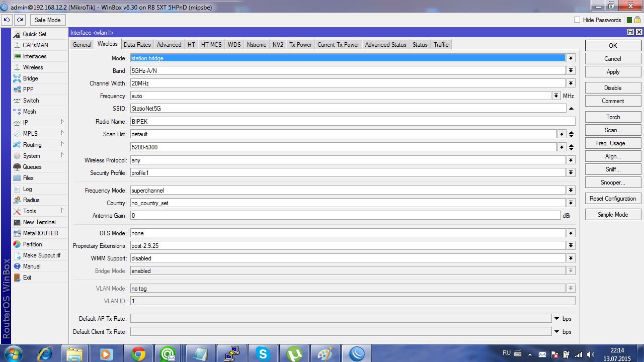The image size is (644, 362).
Task: Open Skype from the taskbar
Action: tap(263, 354)
